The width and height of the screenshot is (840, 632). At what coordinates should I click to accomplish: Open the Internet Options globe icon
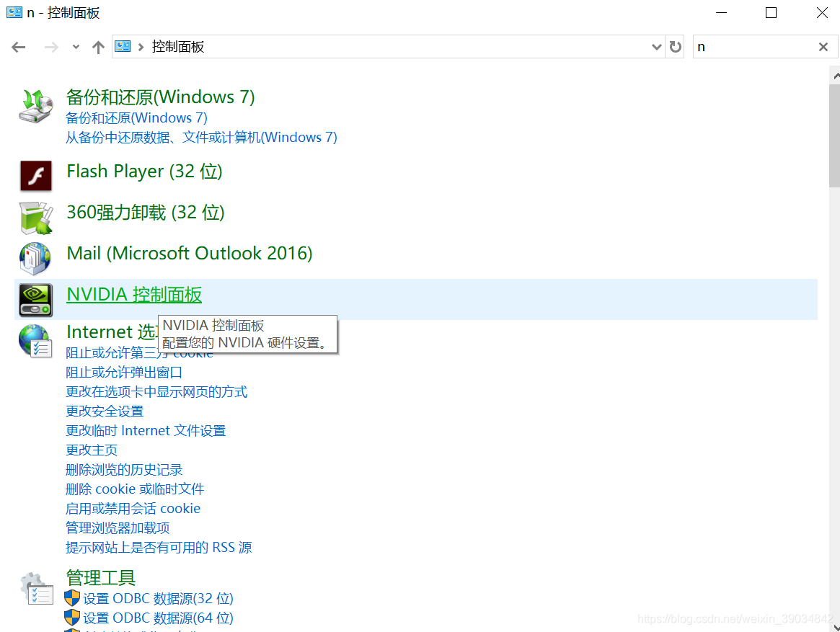click(x=35, y=341)
